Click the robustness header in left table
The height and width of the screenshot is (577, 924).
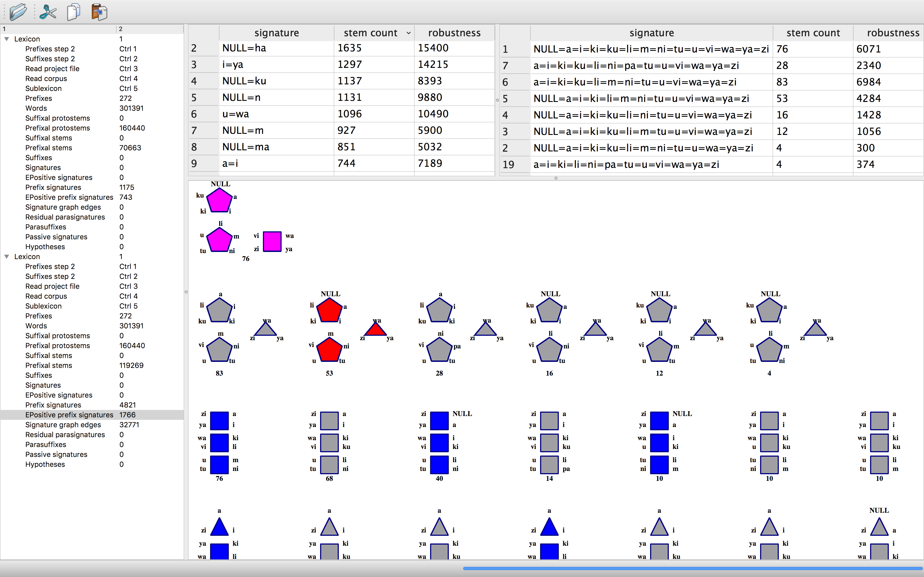[454, 33]
